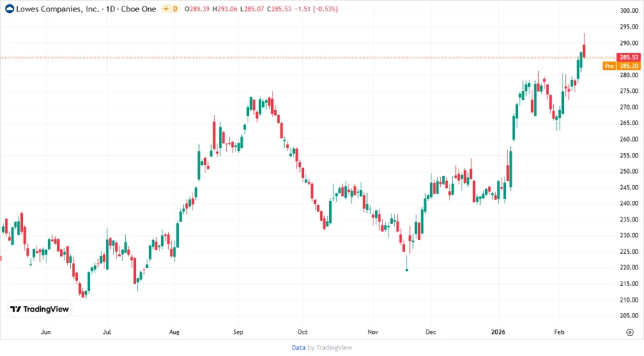Click the orange Pre 285.20 label
The image size is (644, 356).
tap(621, 66)
